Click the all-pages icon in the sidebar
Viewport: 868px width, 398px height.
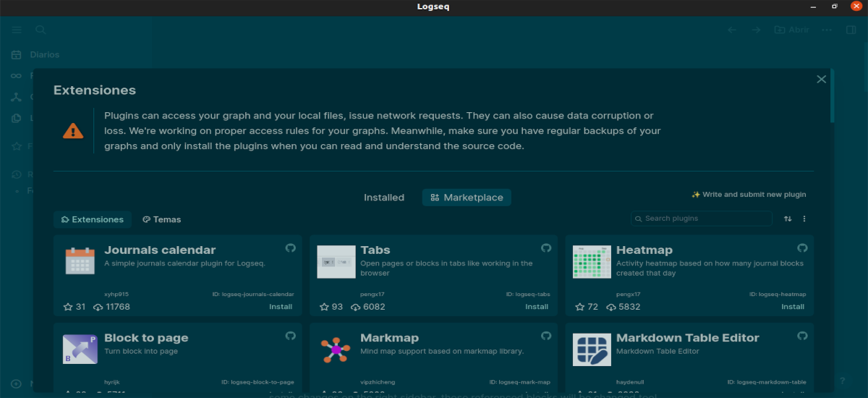click(17, 118)
